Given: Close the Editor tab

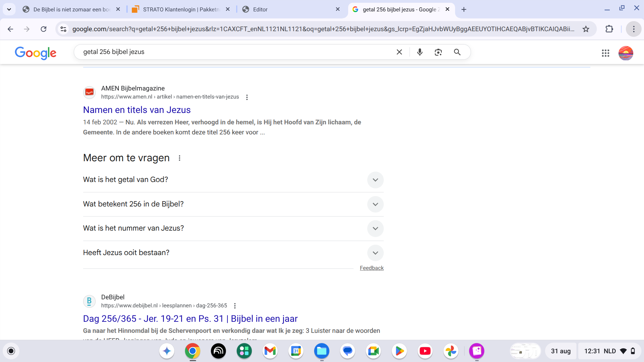Looking at the screenshot, I should 338,9.
